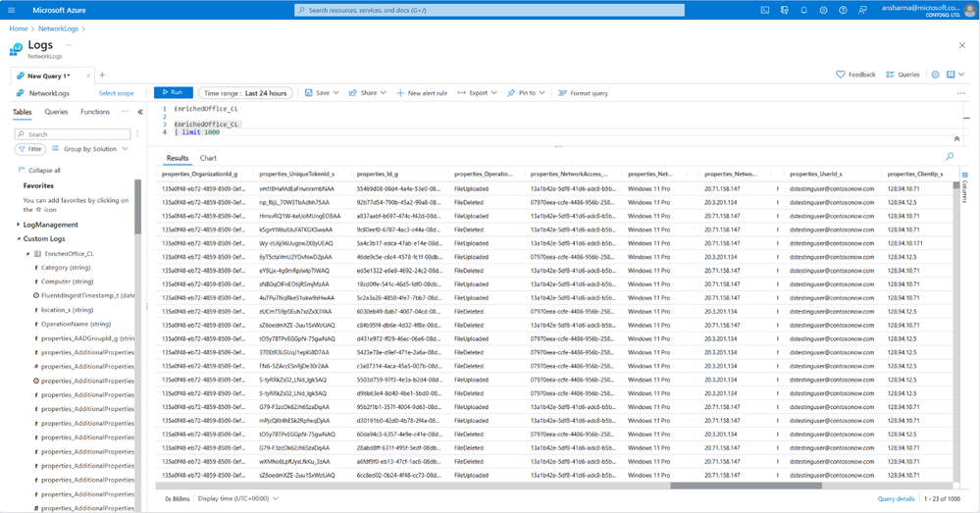Viewport: 980px width, 513px height.
Task: Create a New alert rule
Action: pyautogui.click(x=422, y=93)
